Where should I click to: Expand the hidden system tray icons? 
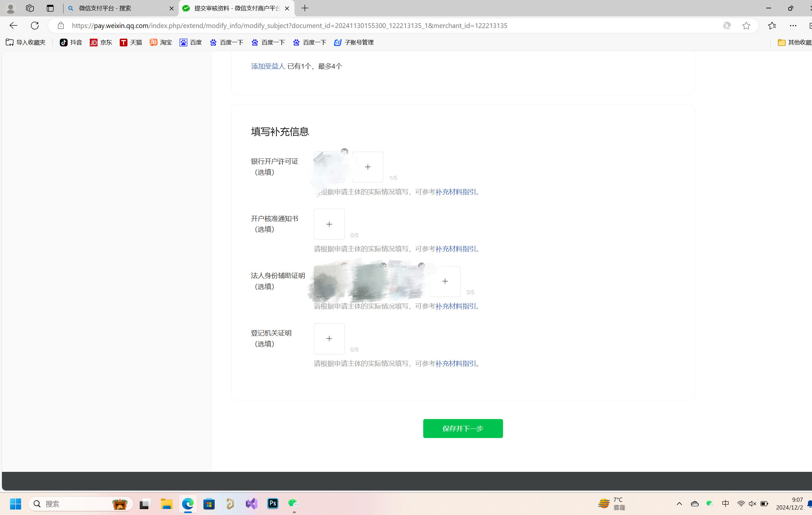coord(679,503)
